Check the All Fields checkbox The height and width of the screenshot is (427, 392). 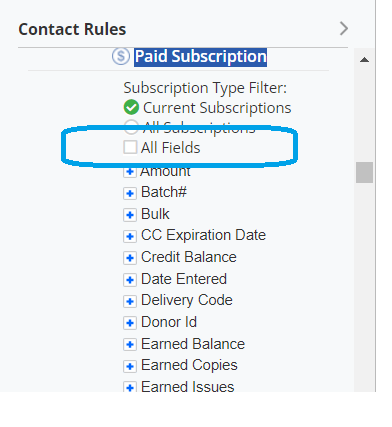[130, 147]
